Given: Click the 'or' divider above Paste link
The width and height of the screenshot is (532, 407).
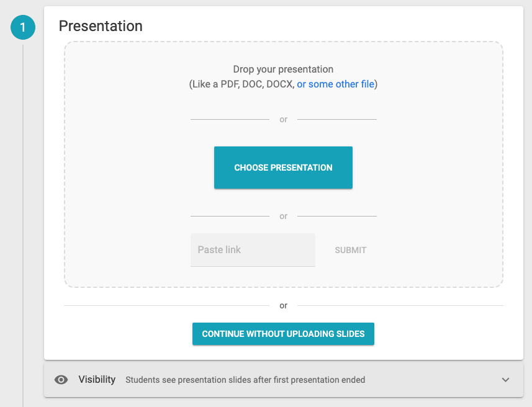Looking at the screenshot, I should [283, 216].
